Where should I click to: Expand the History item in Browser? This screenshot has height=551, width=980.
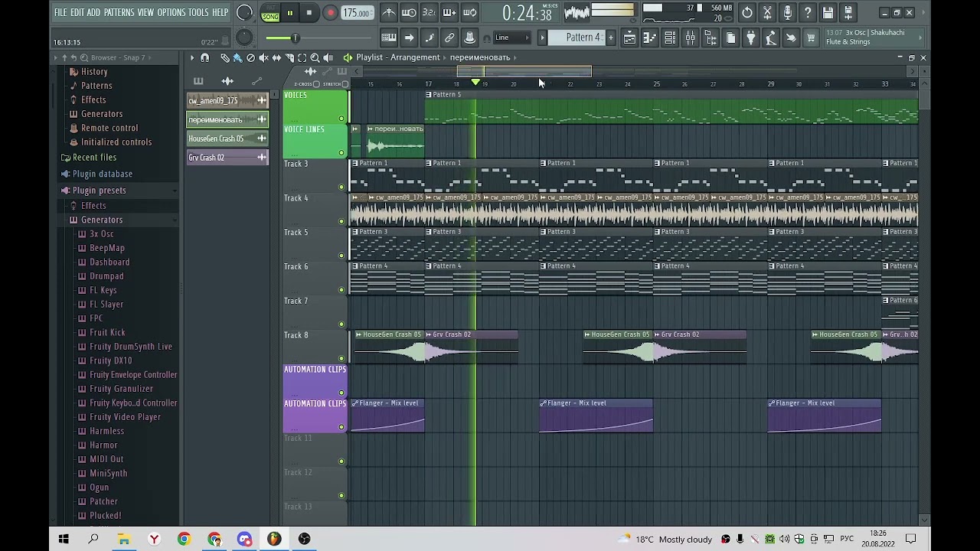[x=94, y=72]
